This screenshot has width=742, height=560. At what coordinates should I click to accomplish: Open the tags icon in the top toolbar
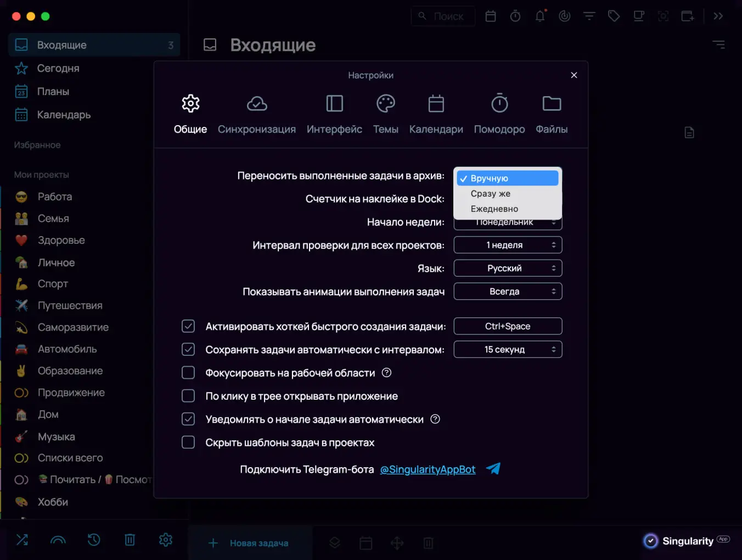click(614, 16)
